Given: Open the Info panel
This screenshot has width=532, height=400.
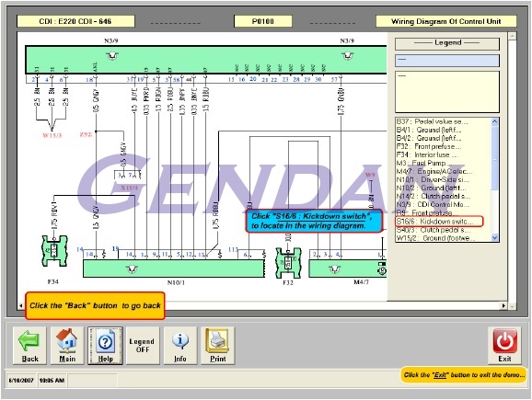Looking at the screenshot, I should [180, 346].
